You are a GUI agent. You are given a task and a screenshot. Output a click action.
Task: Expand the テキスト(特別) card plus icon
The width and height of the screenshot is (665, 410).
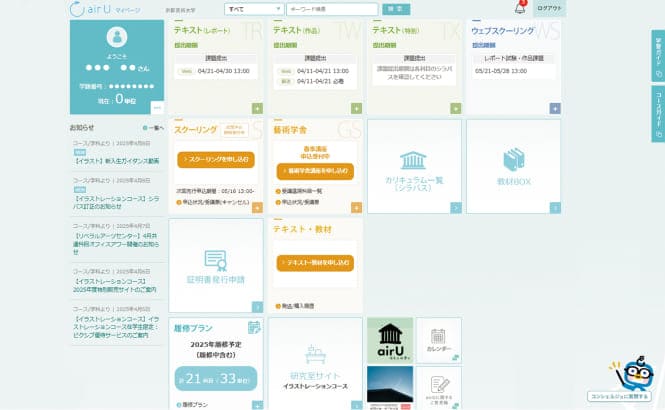[455, 109]
